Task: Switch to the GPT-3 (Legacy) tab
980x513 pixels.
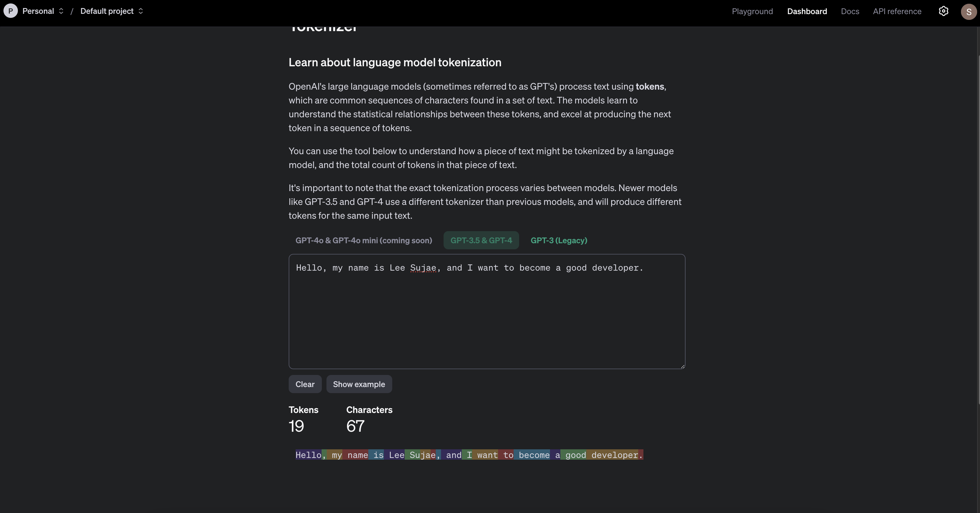Action: [558, 240]
